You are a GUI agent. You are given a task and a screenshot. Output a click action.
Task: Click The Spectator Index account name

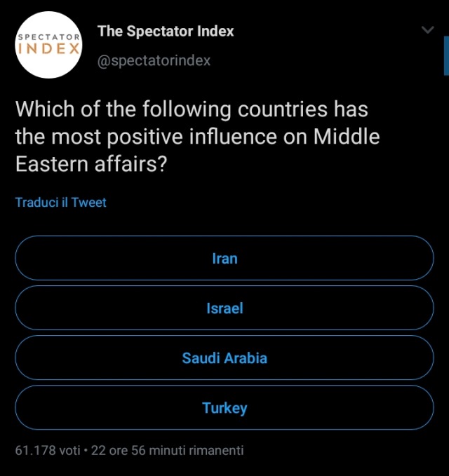[166, 31]
